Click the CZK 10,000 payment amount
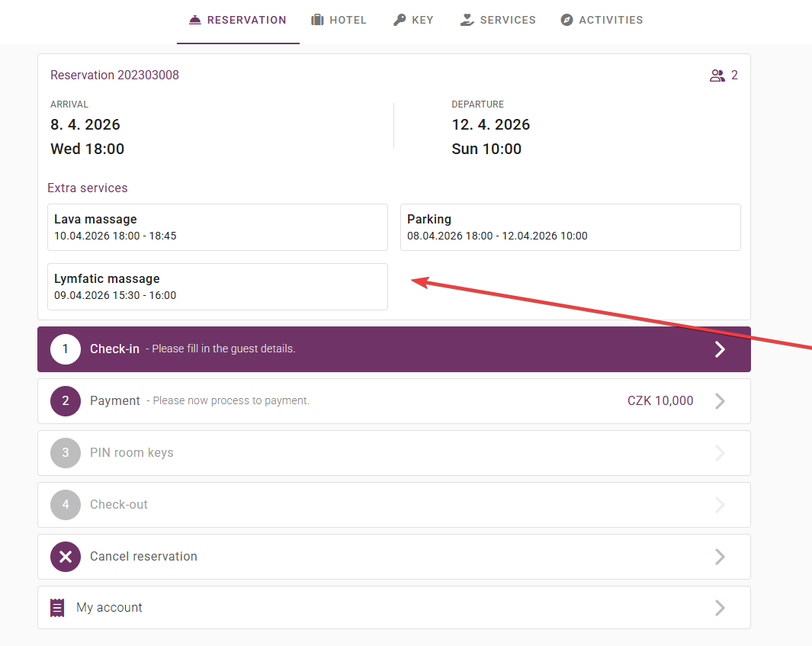The image size is (812, 646). pos(660,401)
